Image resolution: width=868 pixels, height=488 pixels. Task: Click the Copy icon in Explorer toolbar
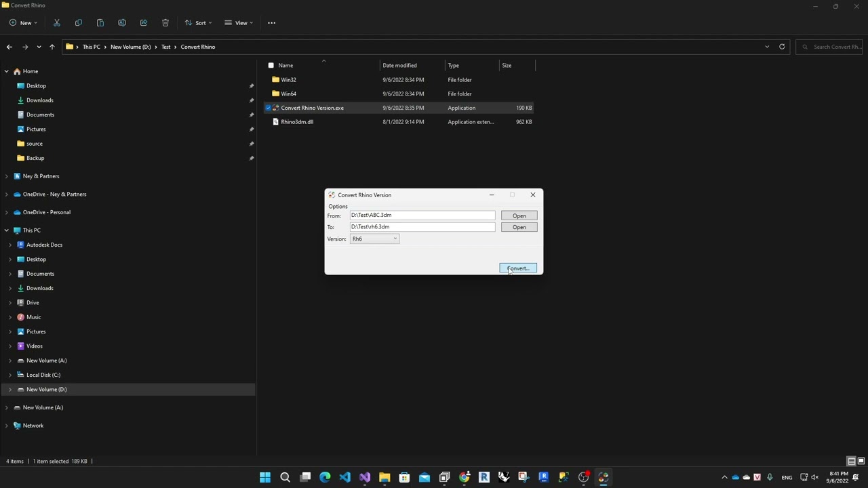[x=79, y=23]
